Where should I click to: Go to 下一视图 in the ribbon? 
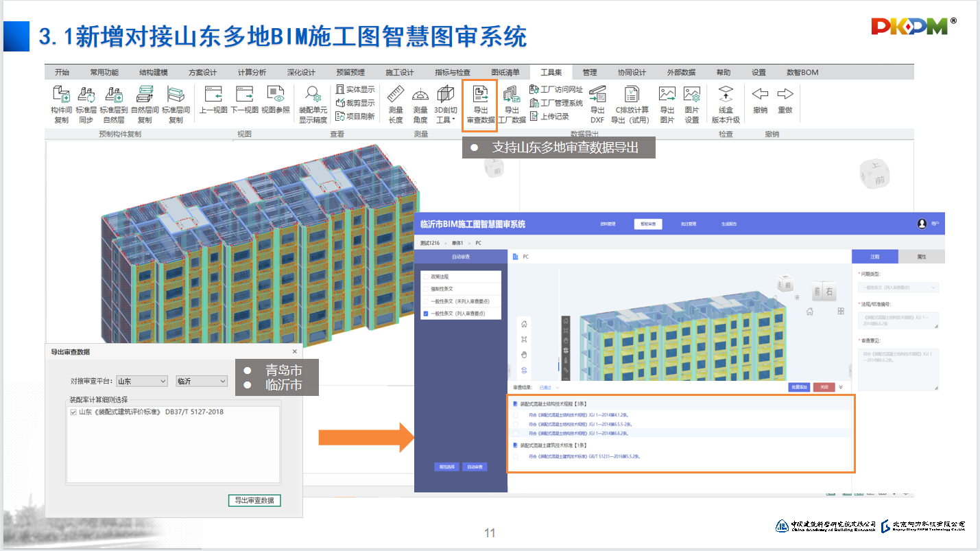tap(244, 99)
